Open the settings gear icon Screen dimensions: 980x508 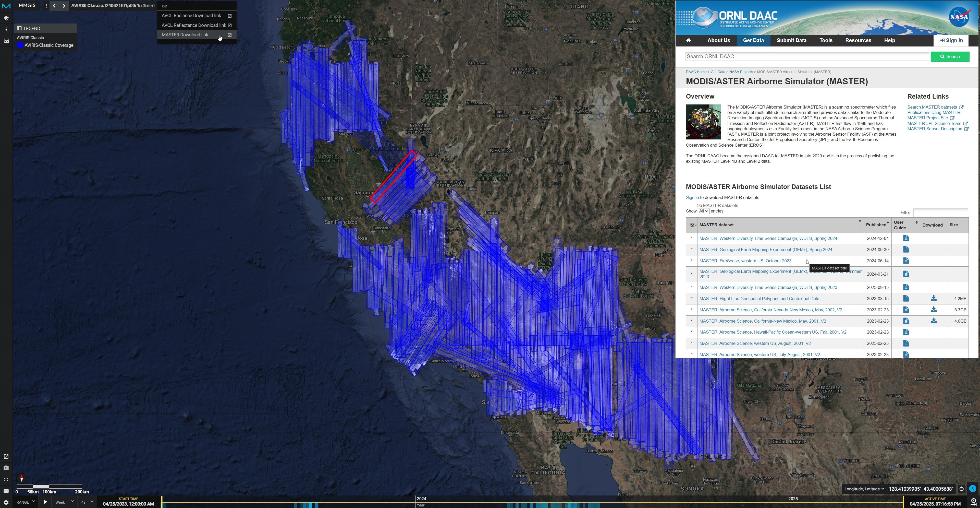tap(6, 502)
